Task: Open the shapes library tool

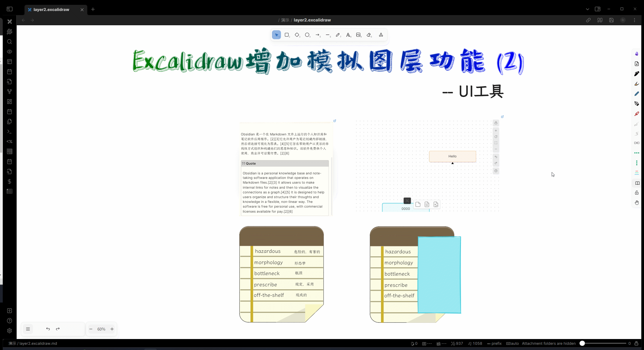Action: [381, 35]
